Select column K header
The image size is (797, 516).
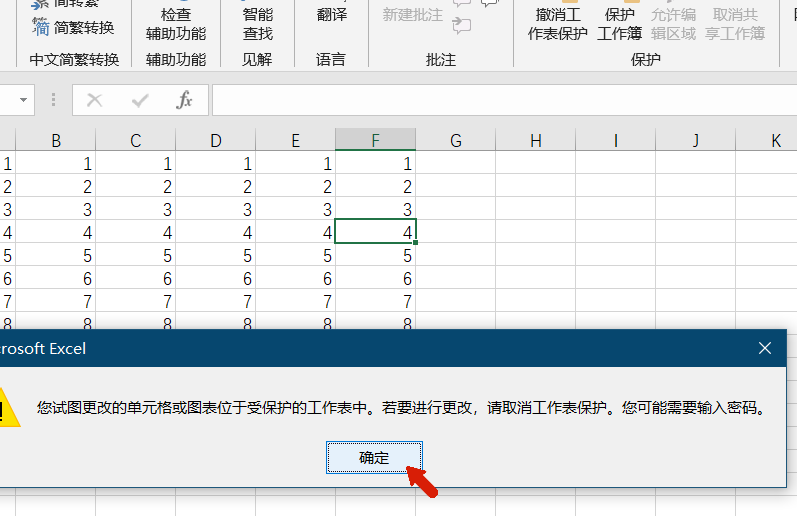(767, 140)
